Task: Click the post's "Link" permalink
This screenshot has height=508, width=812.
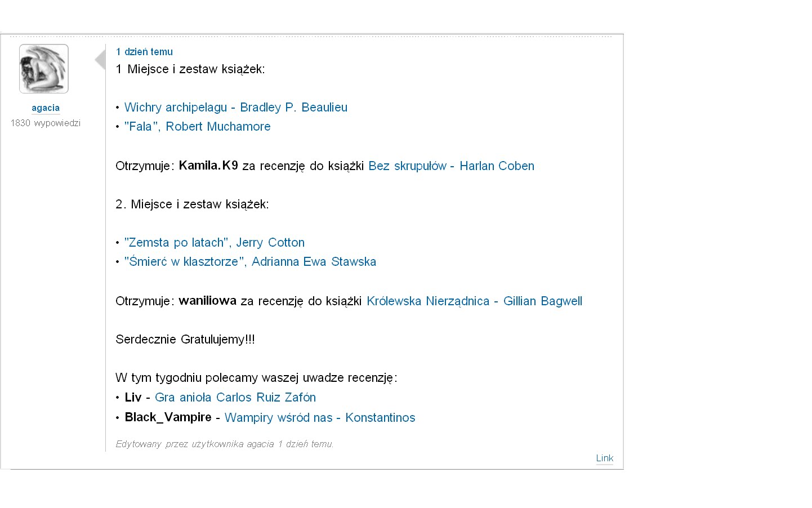Action: (604, 458)
